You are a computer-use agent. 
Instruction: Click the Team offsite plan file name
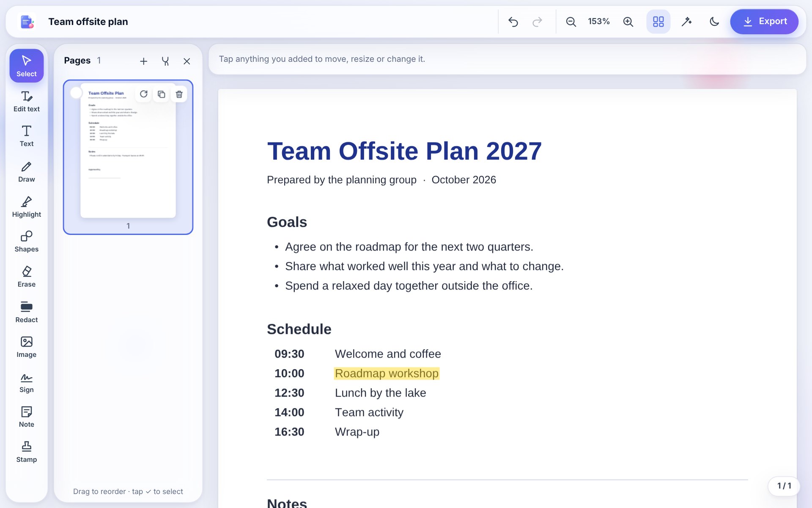[x=88, y=22]
